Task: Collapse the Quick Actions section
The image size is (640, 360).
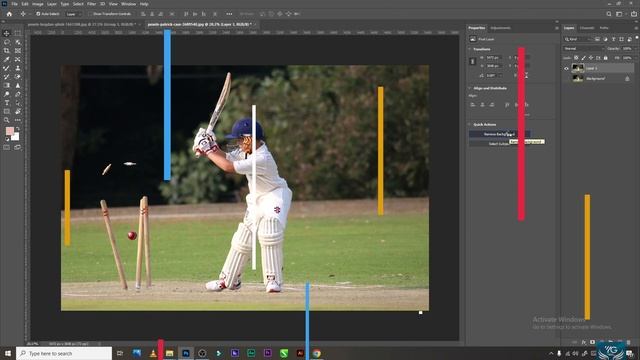Action: [x=470, y=124]
